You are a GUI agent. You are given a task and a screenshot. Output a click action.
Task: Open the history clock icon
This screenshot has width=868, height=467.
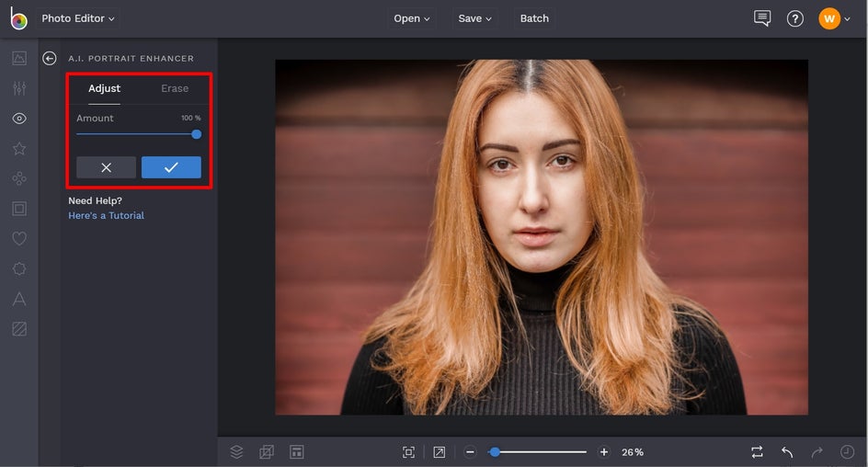tap(847, 452)
